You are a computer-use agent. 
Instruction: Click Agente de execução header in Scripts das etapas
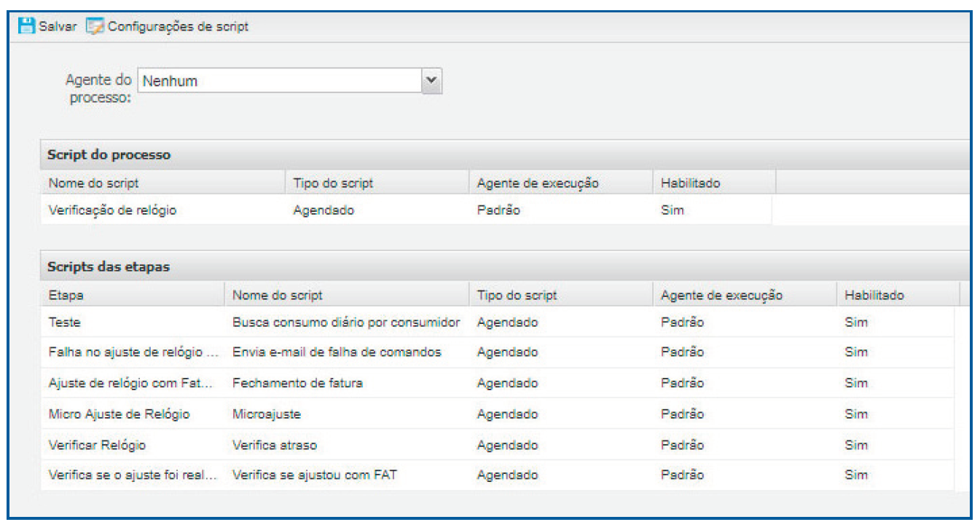[721, 296]
